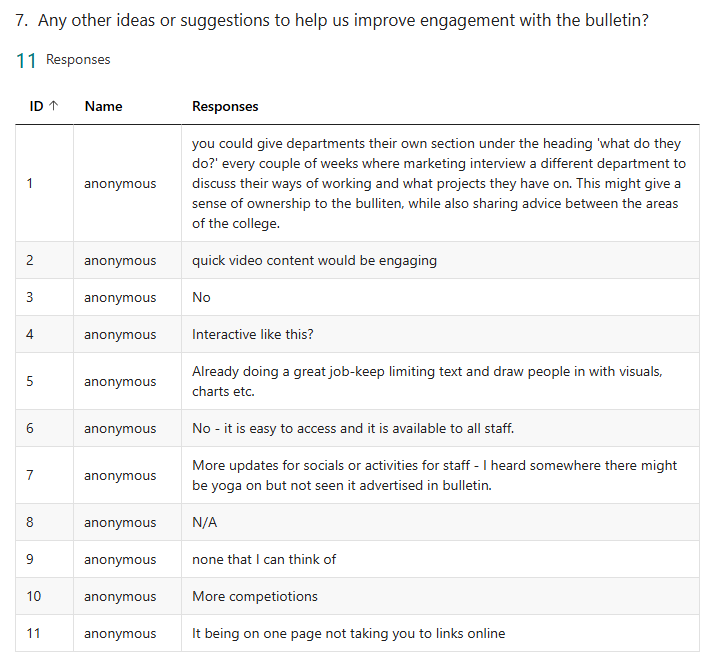
Task: Select ID number 10 cell
Action: (34, 597)
